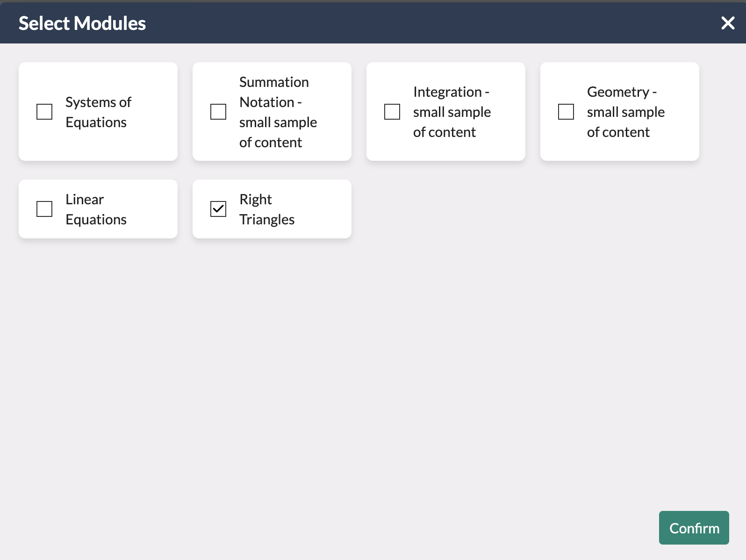Close the Select Modules dialog

tap(728, 23)
